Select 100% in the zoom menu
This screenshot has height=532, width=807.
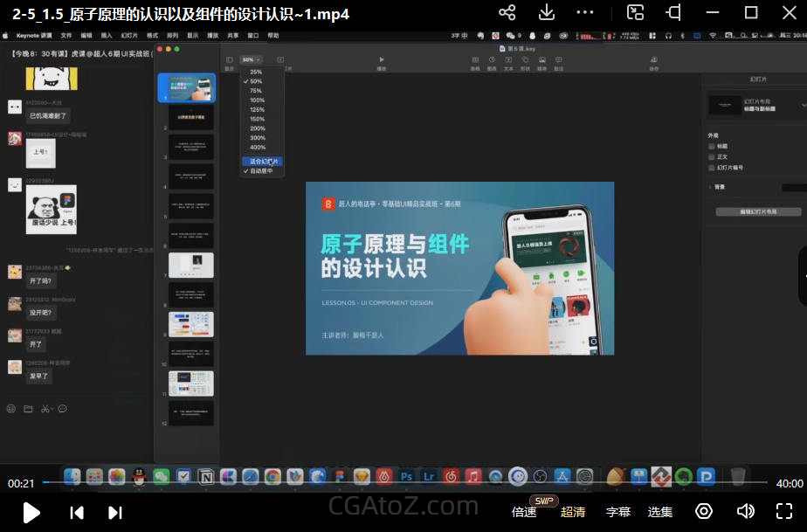click(257, 100)
